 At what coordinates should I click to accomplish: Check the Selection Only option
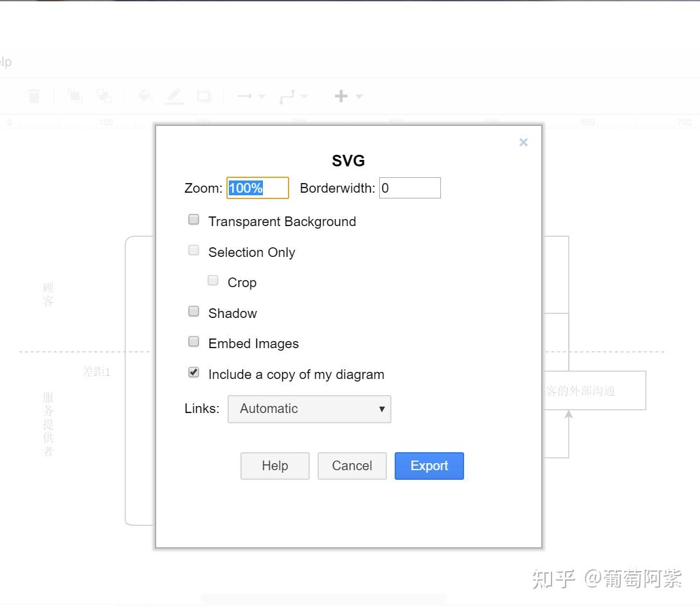193,250
